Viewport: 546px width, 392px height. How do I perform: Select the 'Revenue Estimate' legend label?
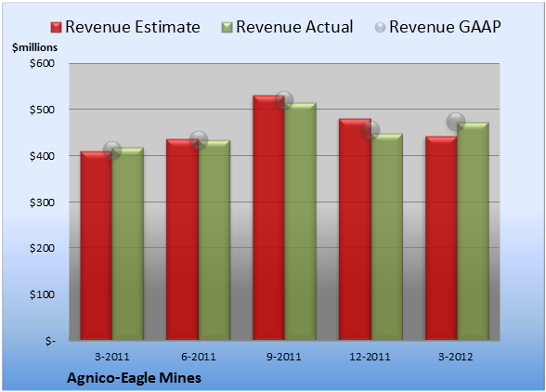pyautogui.click(x=133, y=27)
